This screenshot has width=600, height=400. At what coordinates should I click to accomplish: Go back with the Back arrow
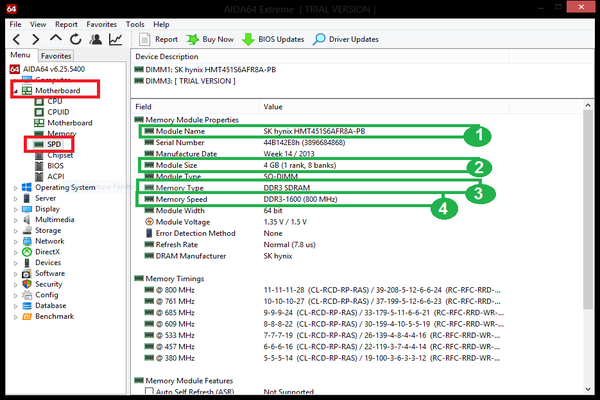coord(16,39)
